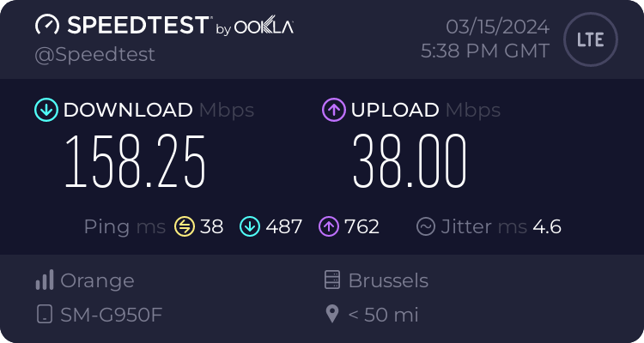Click the 4.6 jitter value
Screen dimensions: 644x343
(547, 226)
